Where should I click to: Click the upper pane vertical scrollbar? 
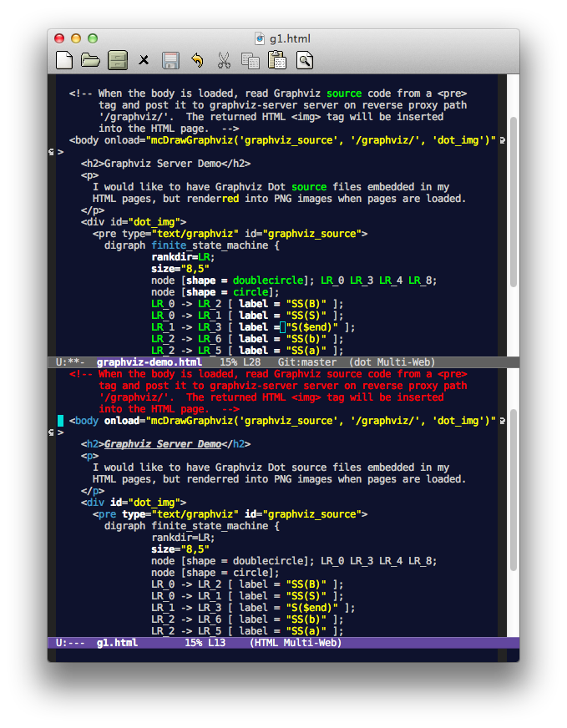513,202
